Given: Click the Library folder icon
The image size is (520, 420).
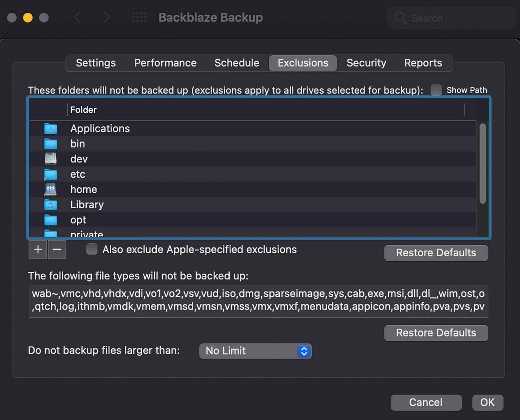Looking at the screenshot, I should click(51, 205).
